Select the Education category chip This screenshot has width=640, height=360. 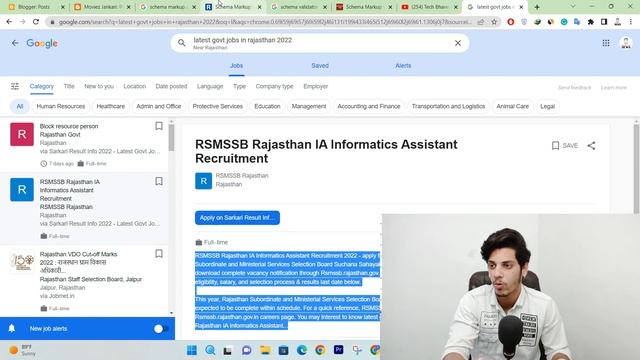(x=267, y=106)
